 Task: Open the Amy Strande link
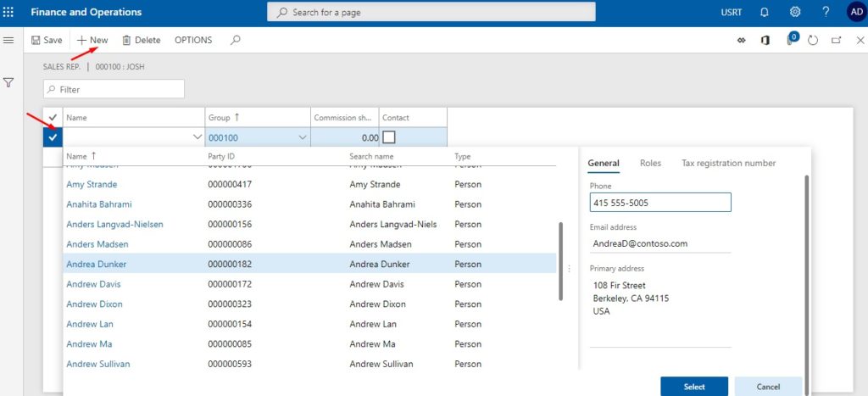pos(92,184)
